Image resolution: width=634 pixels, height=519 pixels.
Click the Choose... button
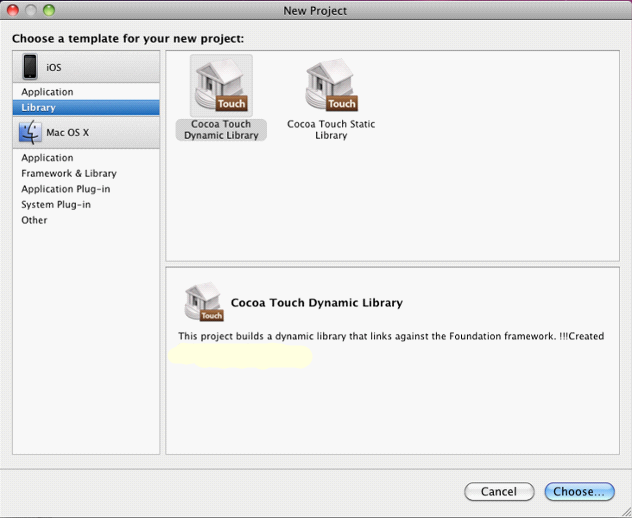579,492
